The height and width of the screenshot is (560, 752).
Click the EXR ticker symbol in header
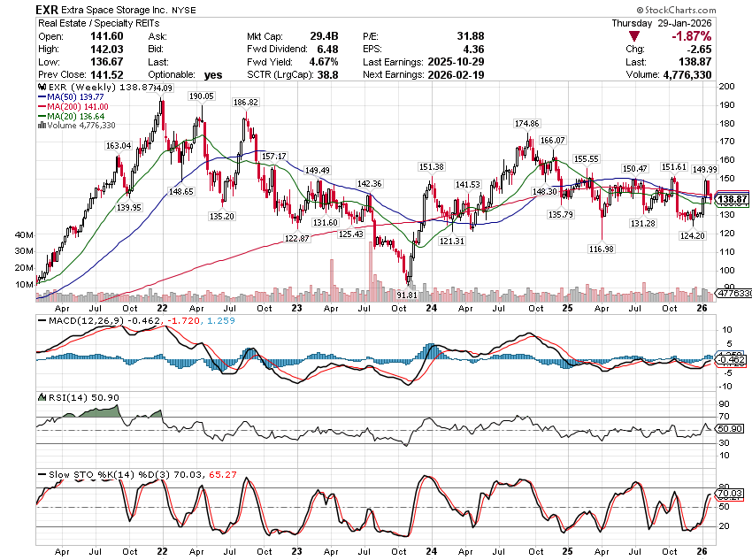[49, 9]
